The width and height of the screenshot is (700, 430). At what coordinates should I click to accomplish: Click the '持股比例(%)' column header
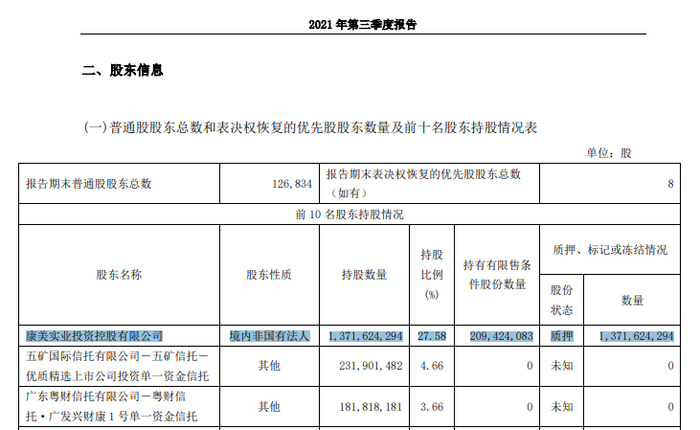tap(432, 275)
